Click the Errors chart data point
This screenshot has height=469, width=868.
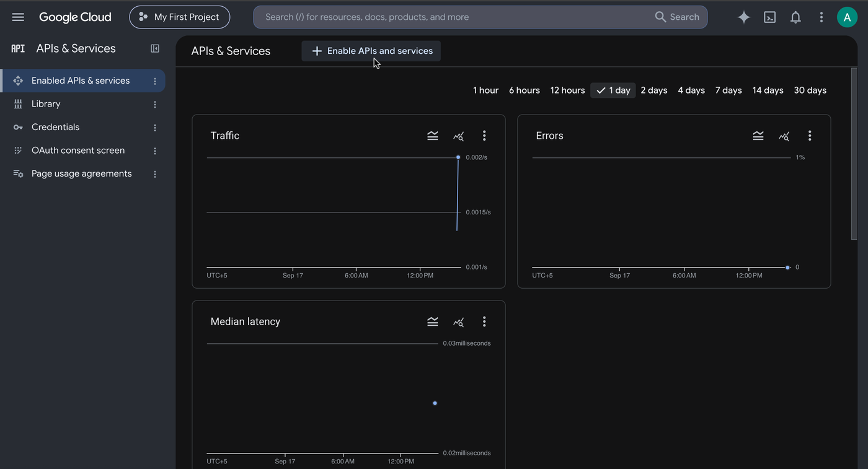click(787, 268)
